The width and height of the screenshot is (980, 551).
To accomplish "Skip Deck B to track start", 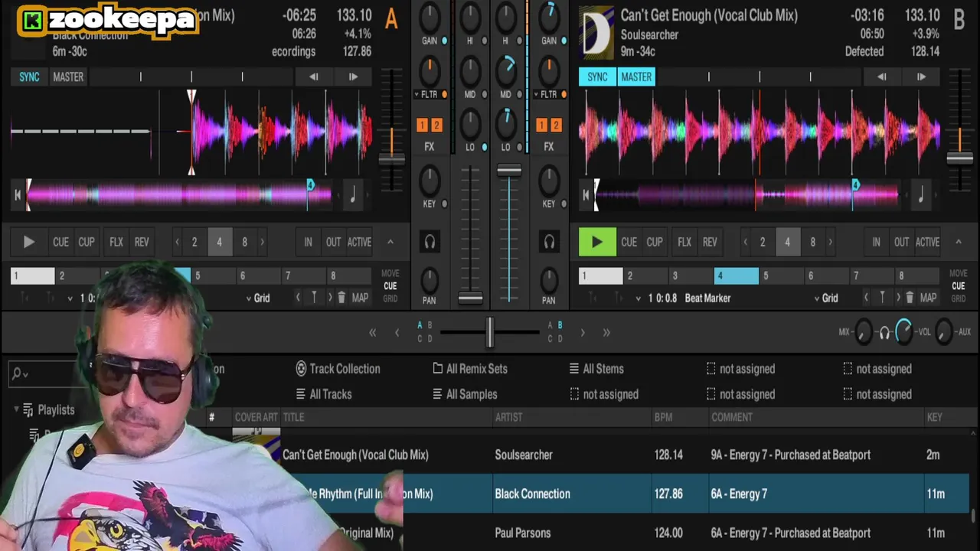I will tap(586, 194).
